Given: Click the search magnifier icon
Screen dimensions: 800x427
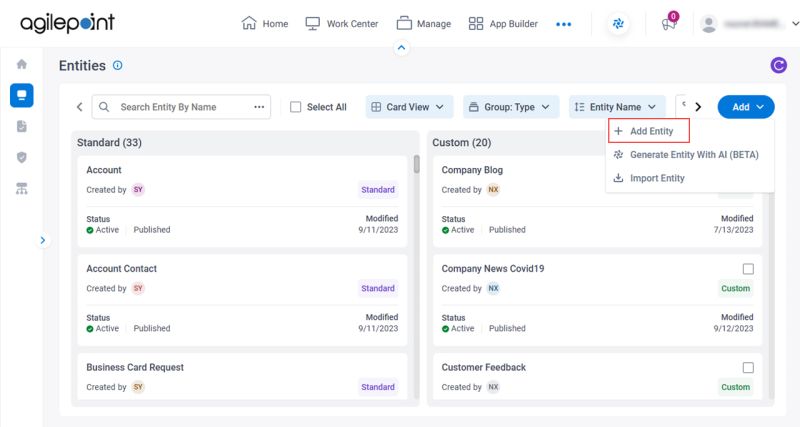Looking at the screenshot, I should tap(104, 107).
